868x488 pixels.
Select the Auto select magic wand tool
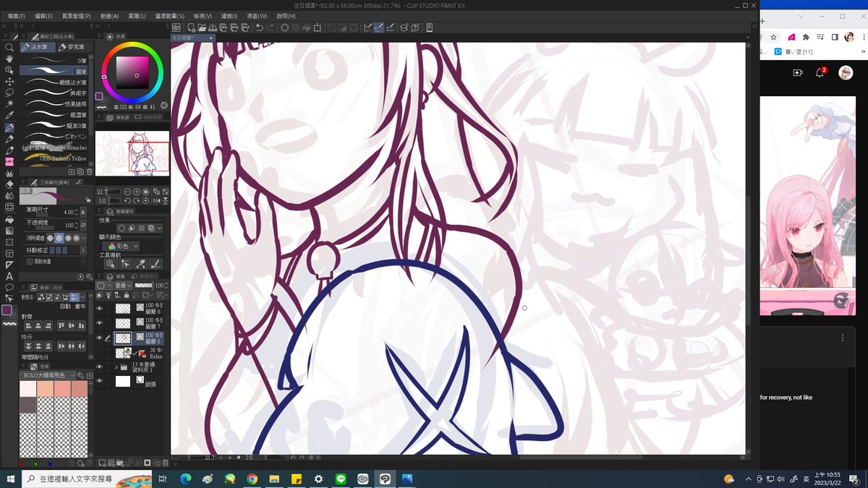[x=9, y=103]
